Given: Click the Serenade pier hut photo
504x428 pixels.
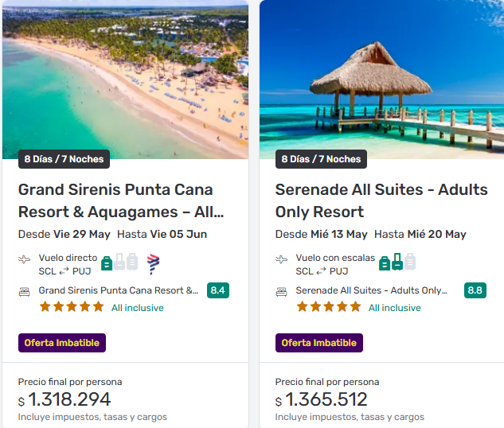Looking at the screenshot, I should point(381,80).
